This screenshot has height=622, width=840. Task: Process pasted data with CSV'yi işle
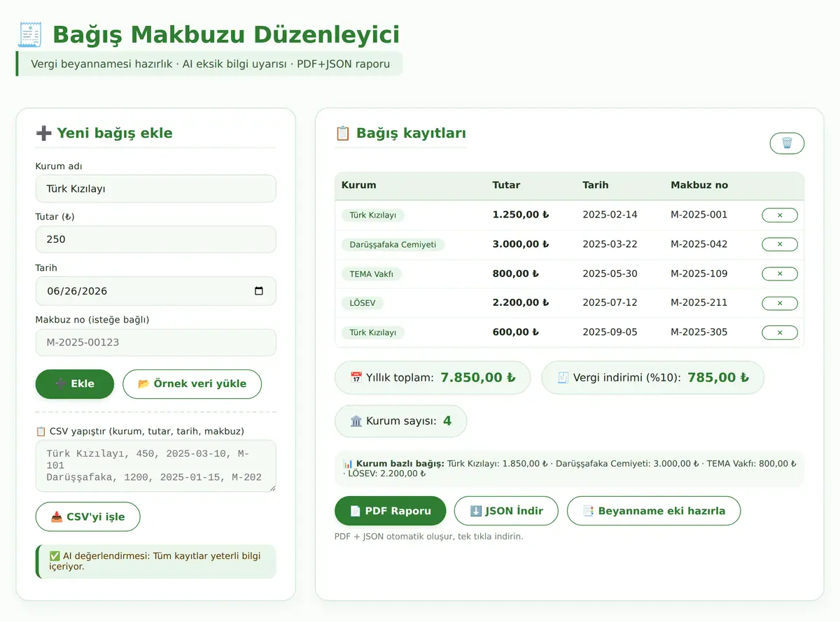click(88, 517)
